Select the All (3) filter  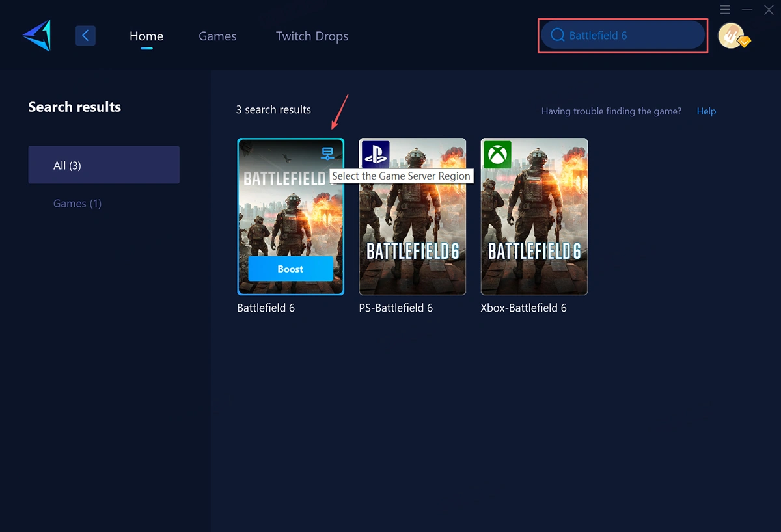(x=103, y=165)
